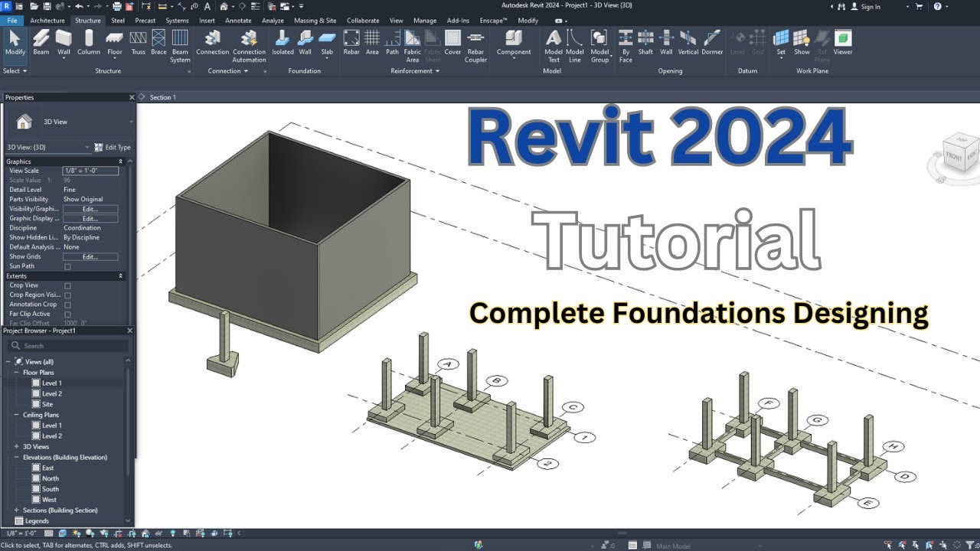Enable the Crop View checkbox
Viewport: 980px width, 551px height.
(67, 285)
